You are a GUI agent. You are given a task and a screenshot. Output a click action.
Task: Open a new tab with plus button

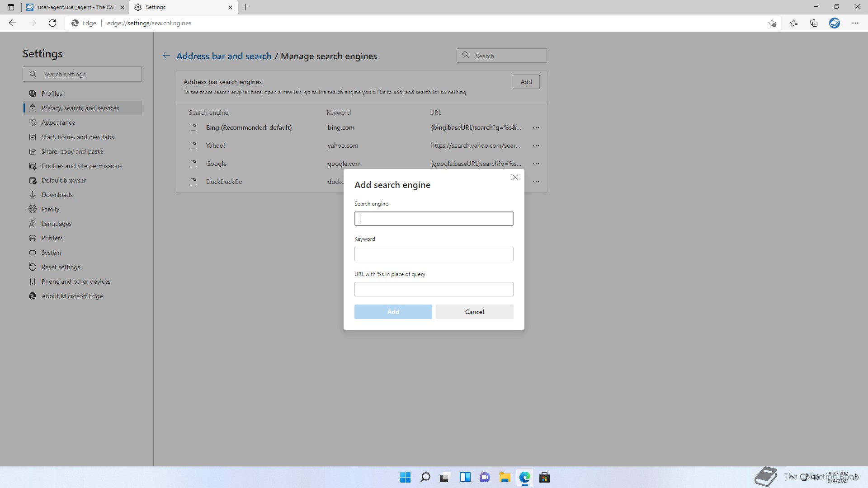(x=246, y=7)
